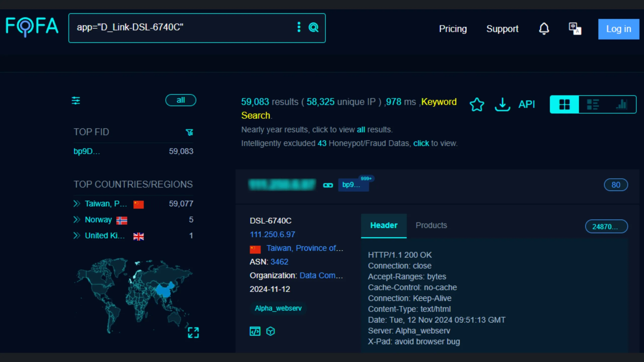Image resolution: width=644 pixels, height=362 pixels.
Task: Click 'HTTP/1.1 200 OK' line
Action: (400, 255)
